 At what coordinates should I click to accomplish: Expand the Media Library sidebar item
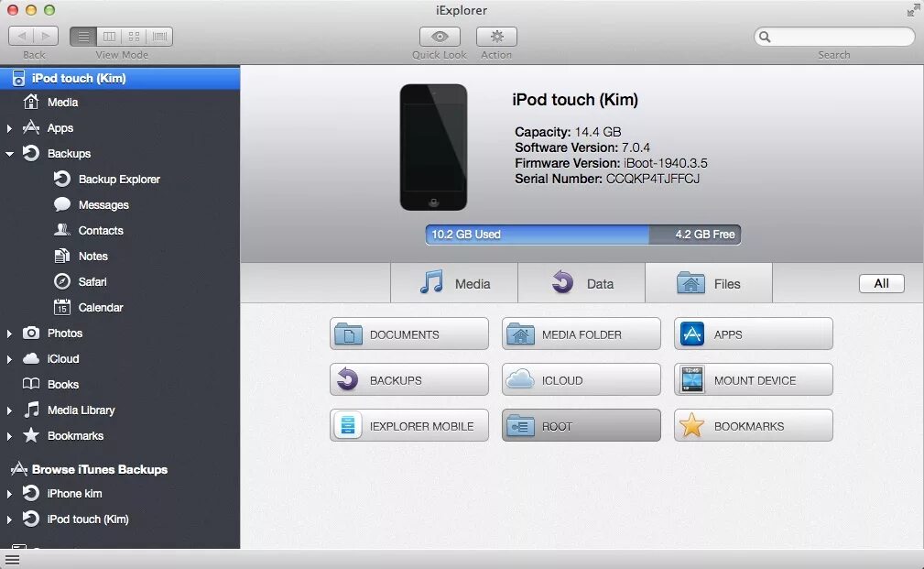coord(9,410)
